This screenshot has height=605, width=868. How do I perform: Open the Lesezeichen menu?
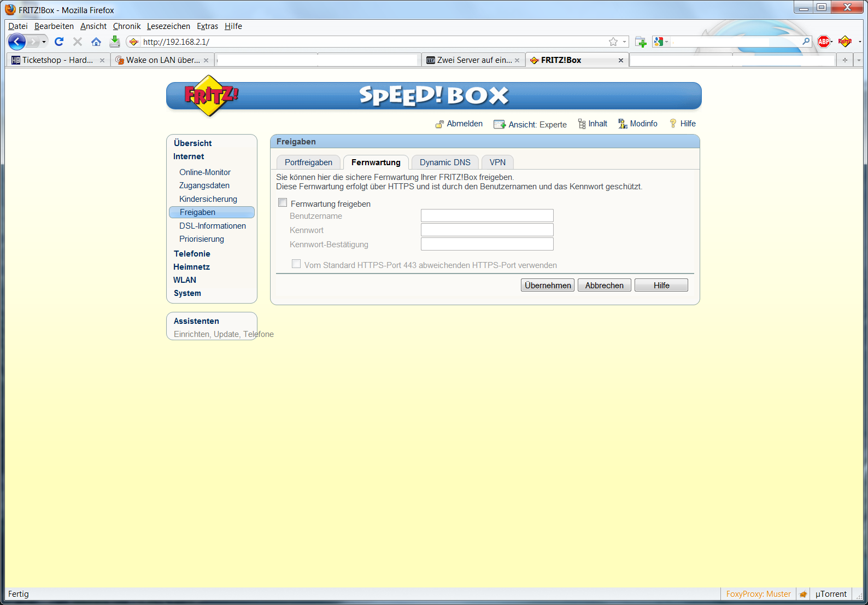click(168, 26)
